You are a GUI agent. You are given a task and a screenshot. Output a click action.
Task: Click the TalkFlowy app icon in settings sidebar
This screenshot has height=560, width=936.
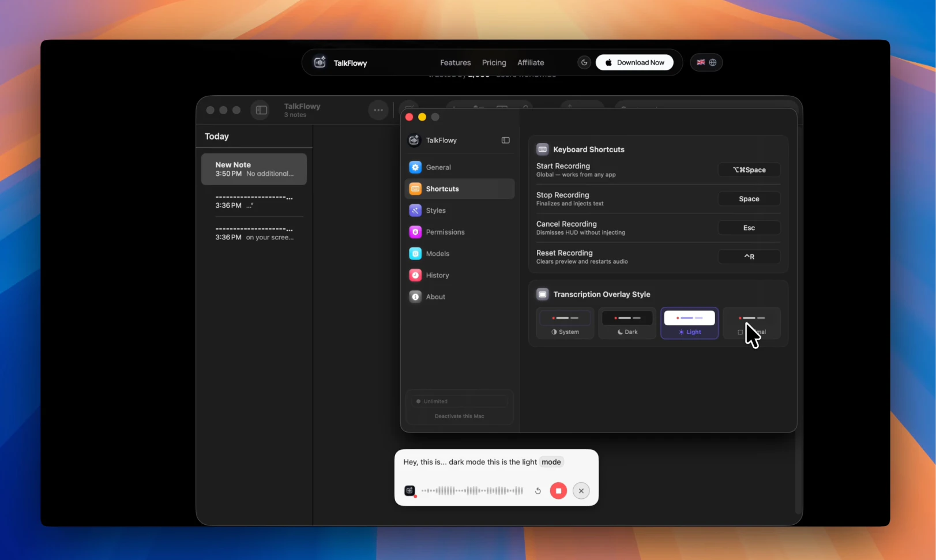point(414,140)
